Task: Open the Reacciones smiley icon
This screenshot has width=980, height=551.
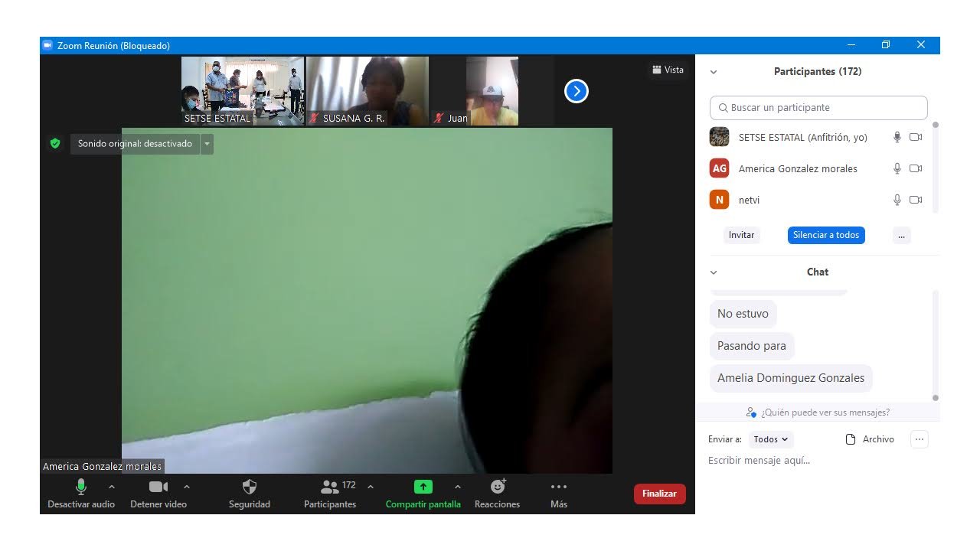Action: (498, 486)
